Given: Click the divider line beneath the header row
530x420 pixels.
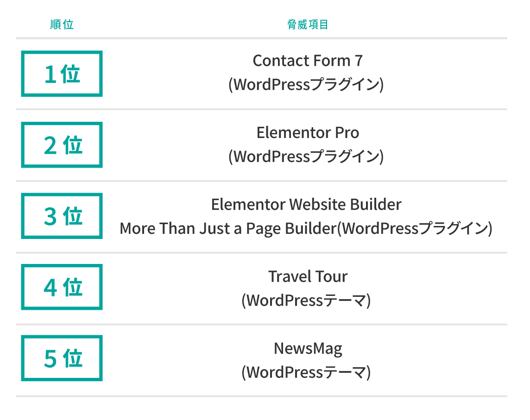Looking at the screenshot, I should pyautogui.click(x=261, y=38).
